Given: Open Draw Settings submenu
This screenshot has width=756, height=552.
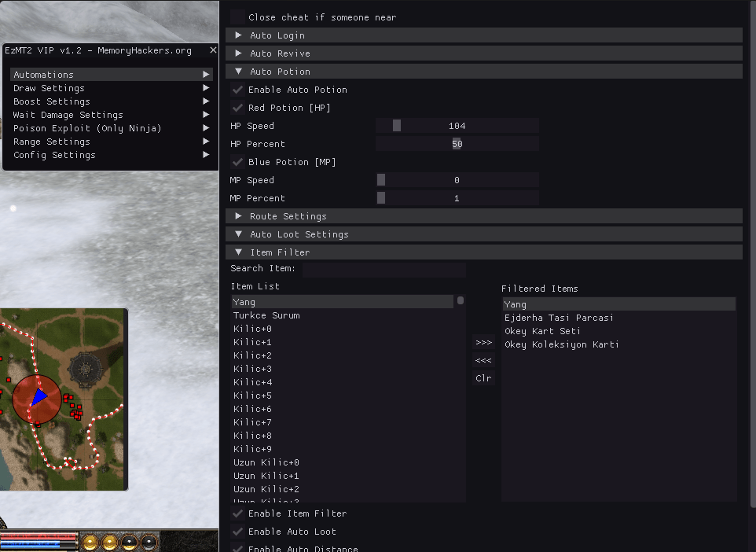Looking at the screenshot, I should [112, 88].
